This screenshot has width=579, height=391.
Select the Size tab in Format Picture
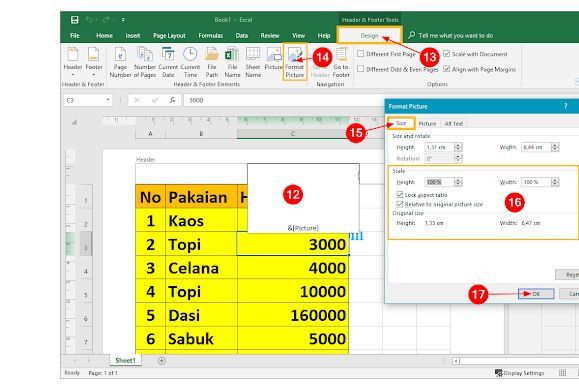click(401, 123)
